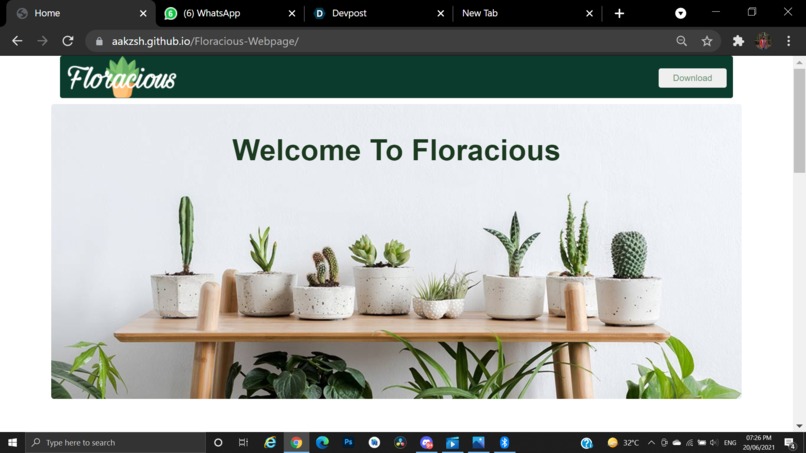Open Task View on the taskbar
Image resolution: width=806 pixels, height=453 pixels.
point(244,442)
